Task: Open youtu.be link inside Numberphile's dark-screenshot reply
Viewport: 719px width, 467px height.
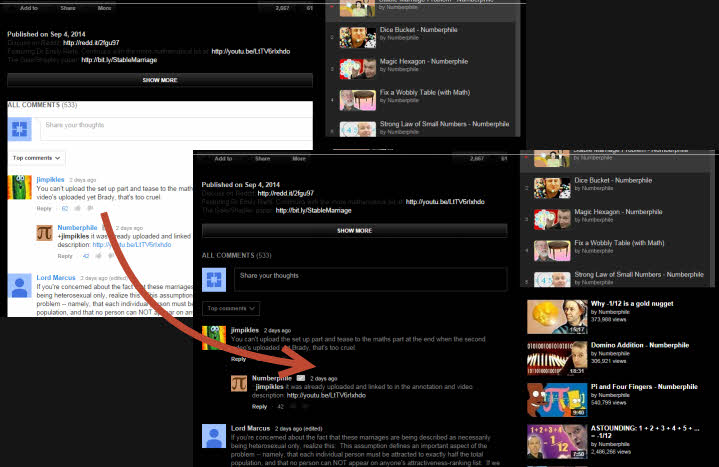Action: click(x=326, y=395)
